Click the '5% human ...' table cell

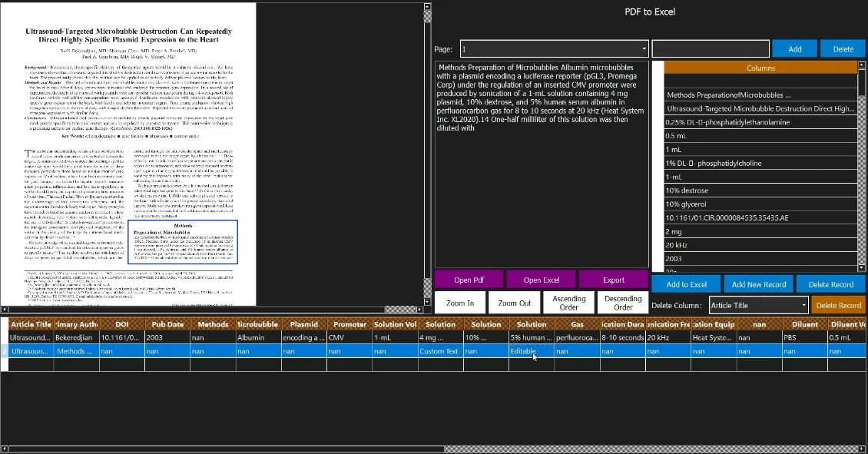(532, 338)
